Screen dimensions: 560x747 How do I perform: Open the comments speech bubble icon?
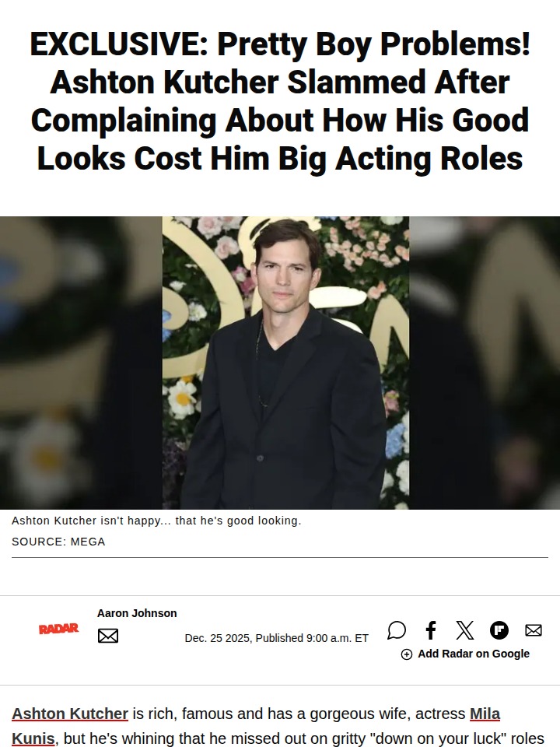click(396, 630)
